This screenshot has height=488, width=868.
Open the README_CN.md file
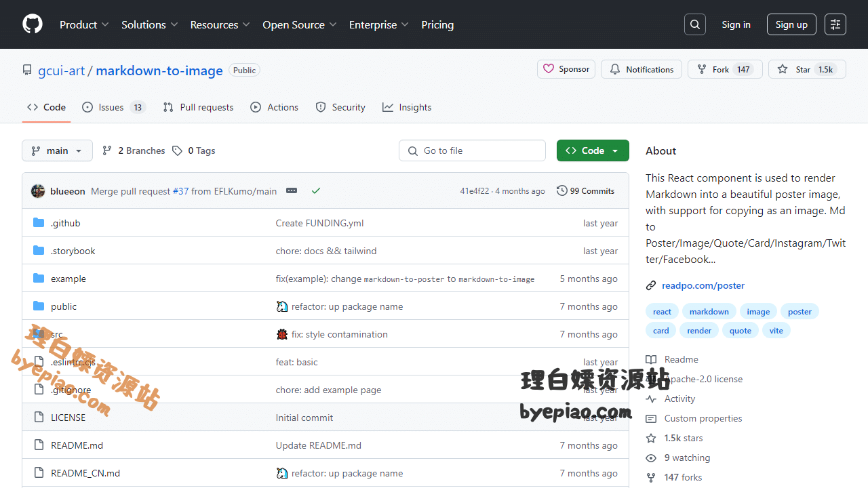tap(85, 473)
